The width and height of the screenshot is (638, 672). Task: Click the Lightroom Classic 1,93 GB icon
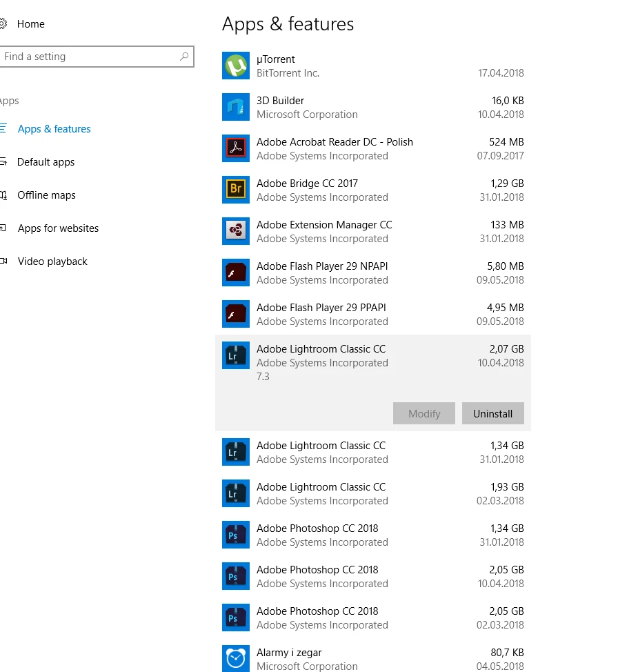tap(236, 493)
